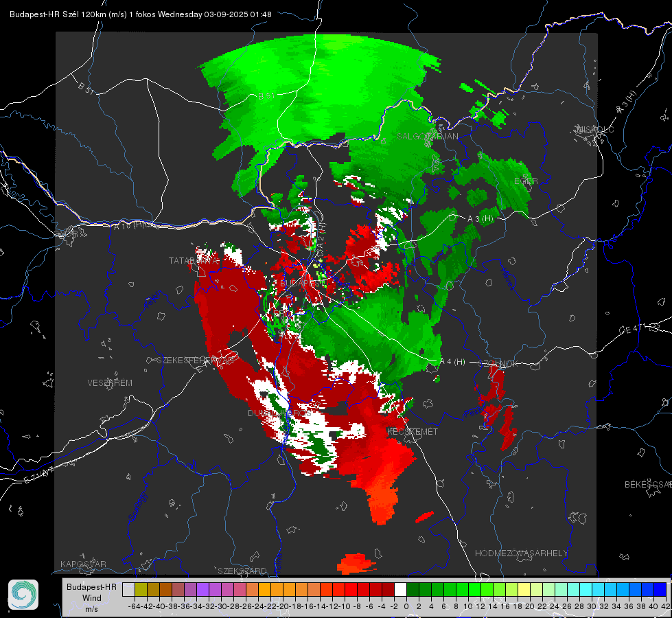Click the header title with date 03-09-2025 01:48
This screenshot has height=618, width=672.
tap(141, 14)
